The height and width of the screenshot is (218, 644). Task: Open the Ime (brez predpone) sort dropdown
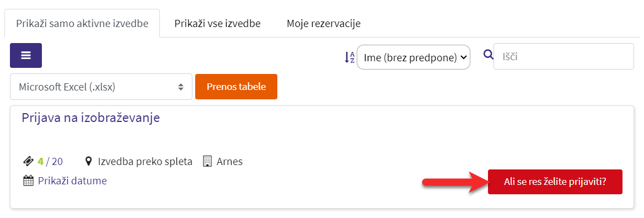[x=414, y=57]
